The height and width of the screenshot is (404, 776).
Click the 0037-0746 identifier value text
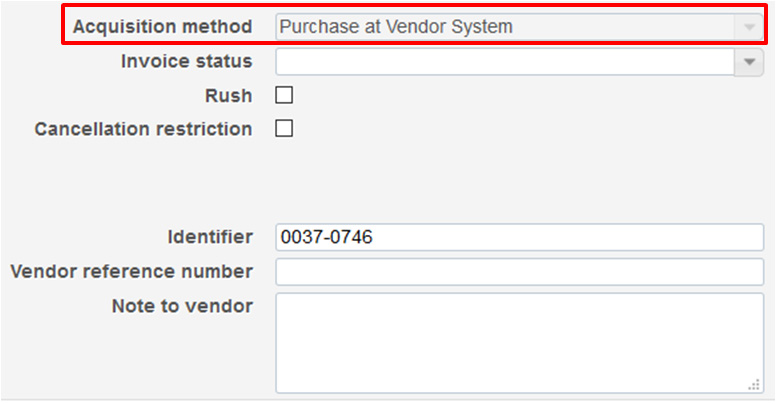[x=326, y=237]
